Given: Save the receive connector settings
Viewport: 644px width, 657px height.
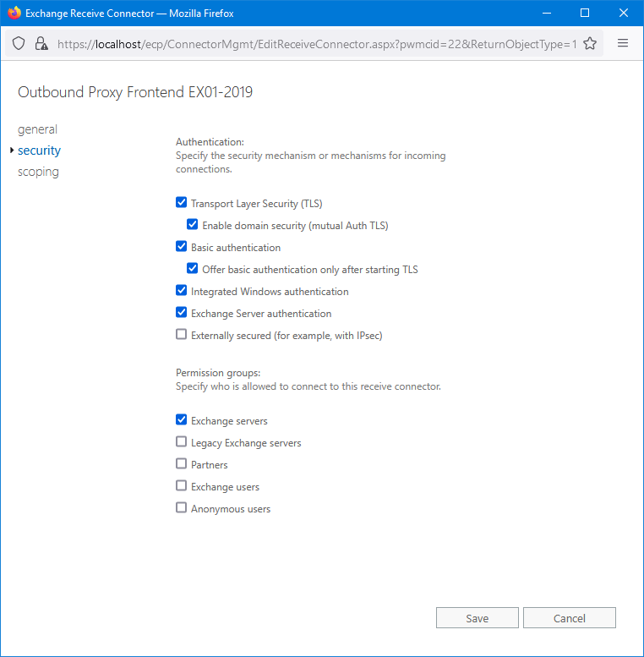Looking at the screenshot, I should [477, 618].
